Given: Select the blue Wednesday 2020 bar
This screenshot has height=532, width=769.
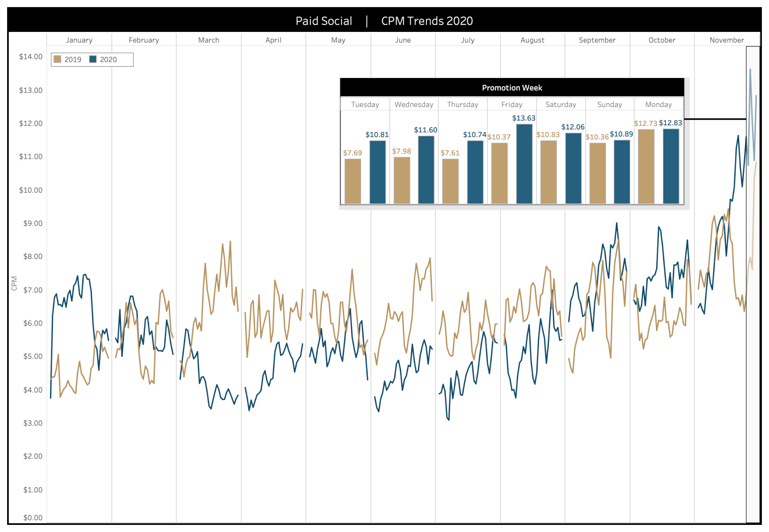Looking at the screenshot, I should click(x=426, y=170).
